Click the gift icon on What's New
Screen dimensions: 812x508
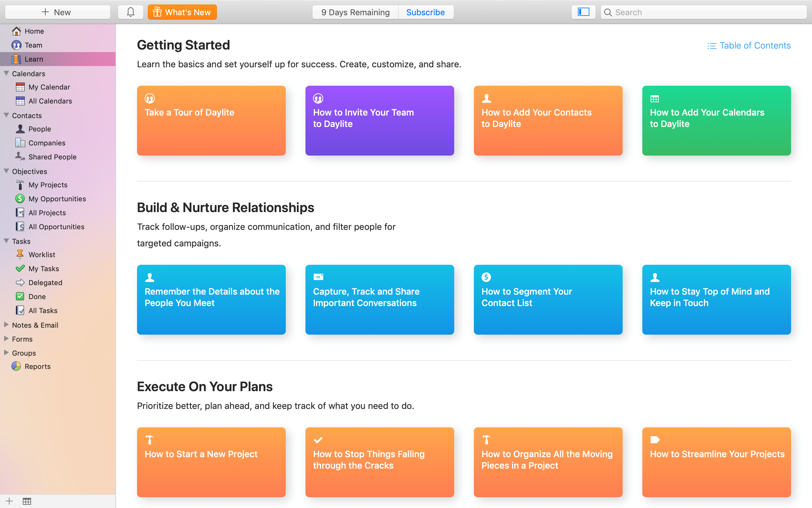coord(157,12)
